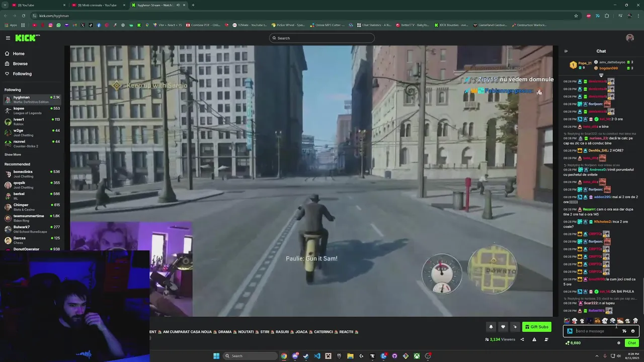The height and width of the screenshot is (362, 644).
Task: Open Visual Studio Code from taskbar
Action: (x=317, y=356)
